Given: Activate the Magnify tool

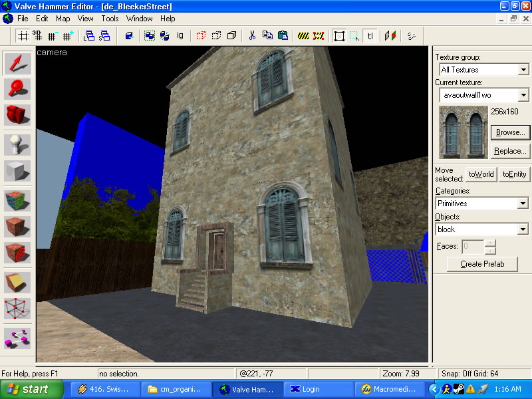Looking at the screenshot, I should (x=17, y=89).
